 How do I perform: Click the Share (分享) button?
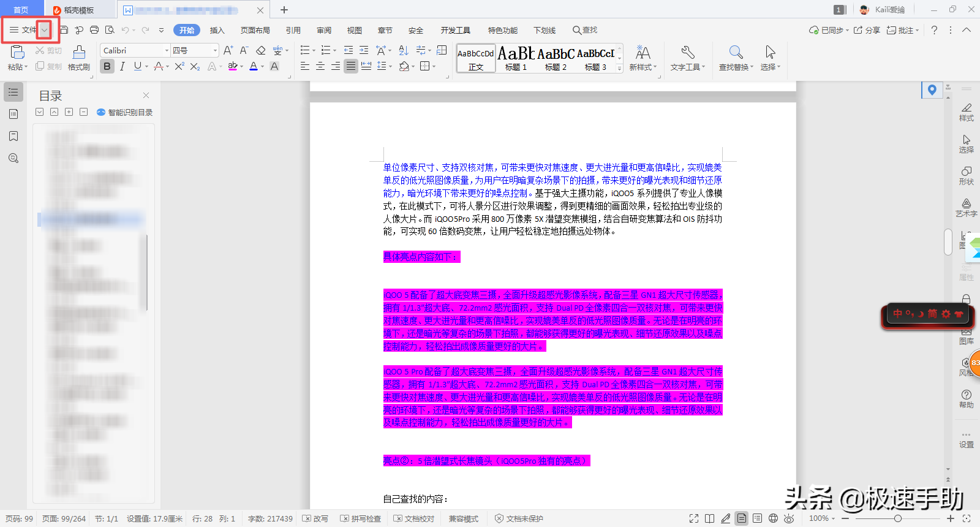click(x=867, y=30)
